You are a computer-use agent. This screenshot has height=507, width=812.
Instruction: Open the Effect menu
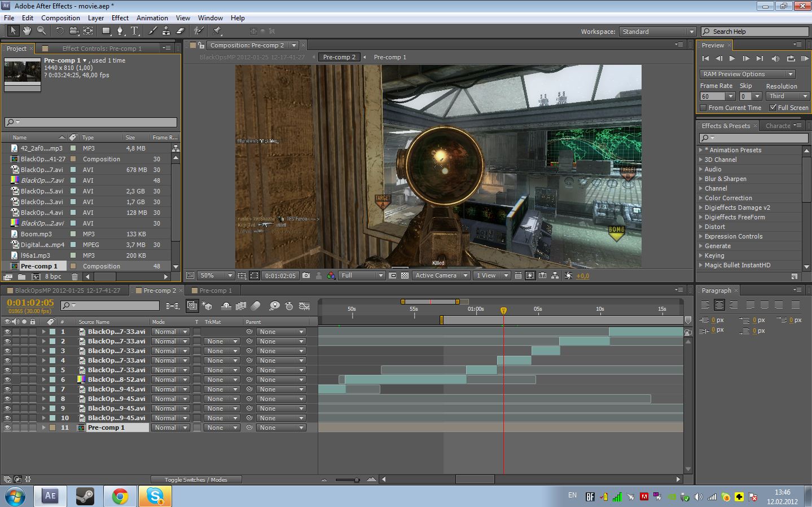(x=120, y=18)
